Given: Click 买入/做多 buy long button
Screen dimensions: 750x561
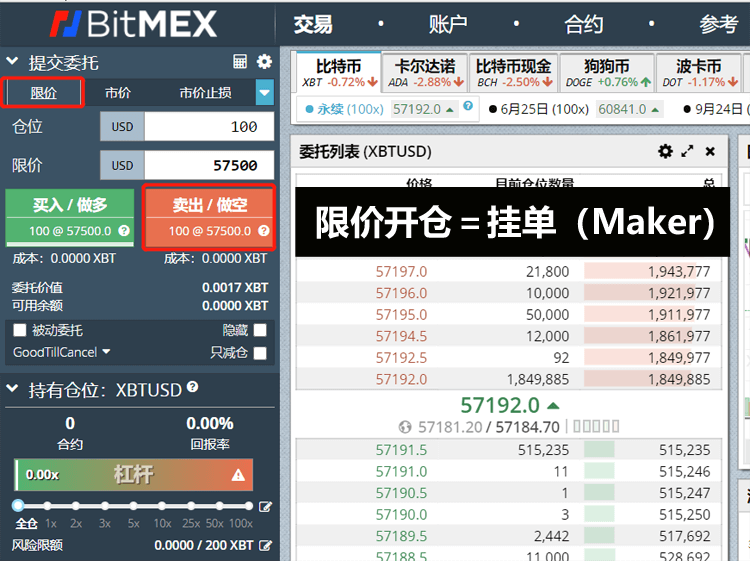Looking at the screenshot, I should coord(70,217).
